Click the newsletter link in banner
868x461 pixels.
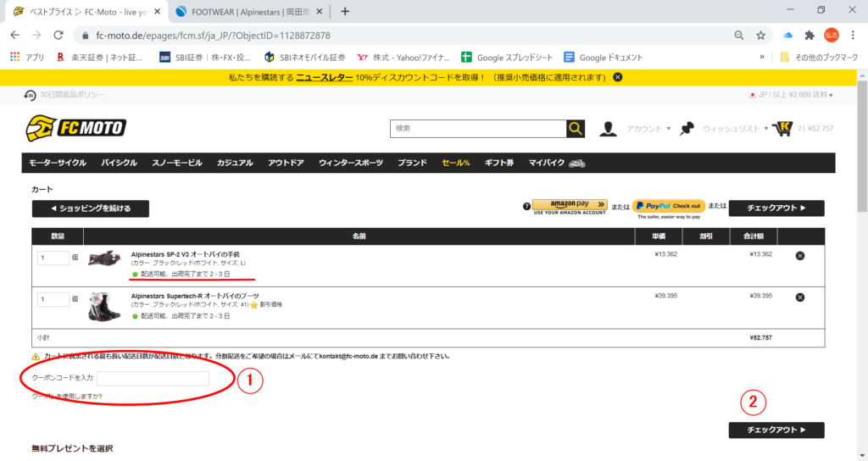325,77
